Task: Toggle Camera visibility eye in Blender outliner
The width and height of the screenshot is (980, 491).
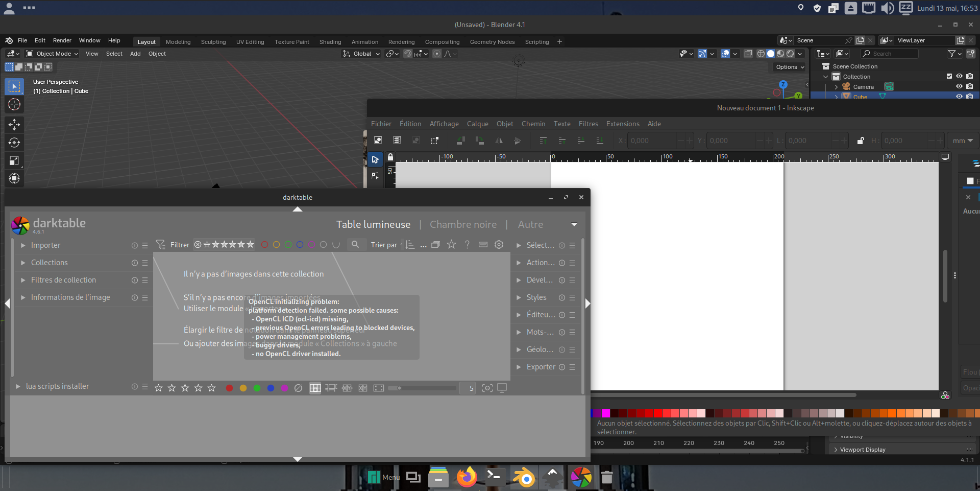Action: (x=959, y=86)
